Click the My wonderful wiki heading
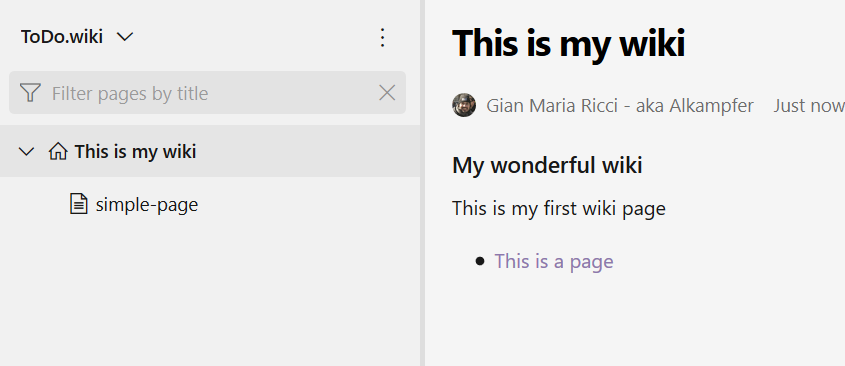This screenshot has width=845, height=366. (x=547, y=165)
